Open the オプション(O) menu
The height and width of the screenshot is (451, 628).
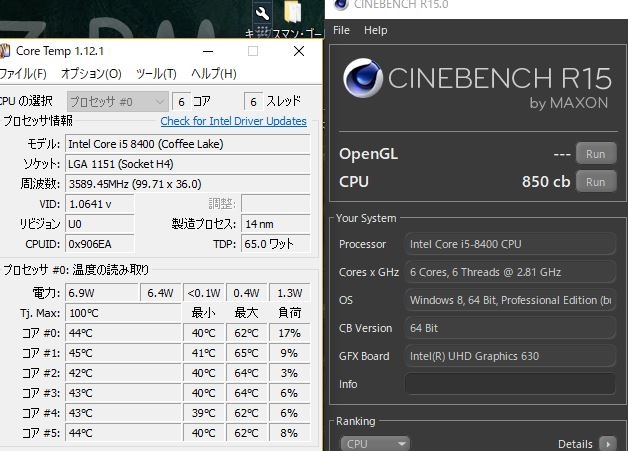pyautogui.click(x=91, y=74)
